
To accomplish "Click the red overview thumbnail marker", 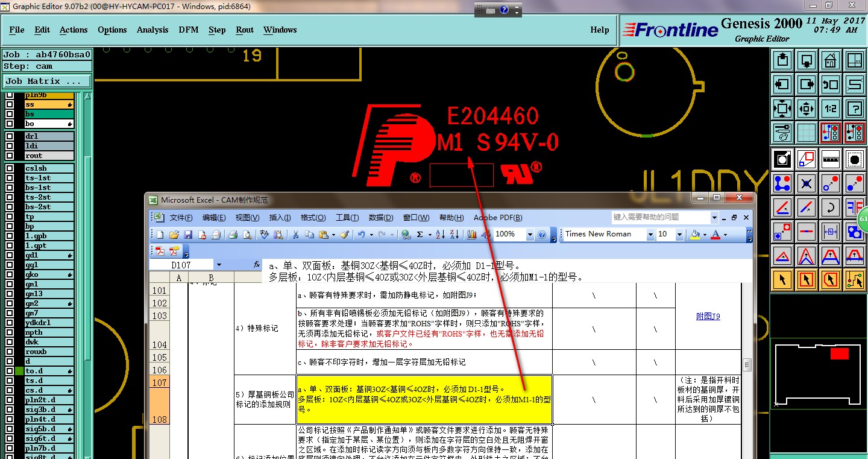I will point(839,353).
